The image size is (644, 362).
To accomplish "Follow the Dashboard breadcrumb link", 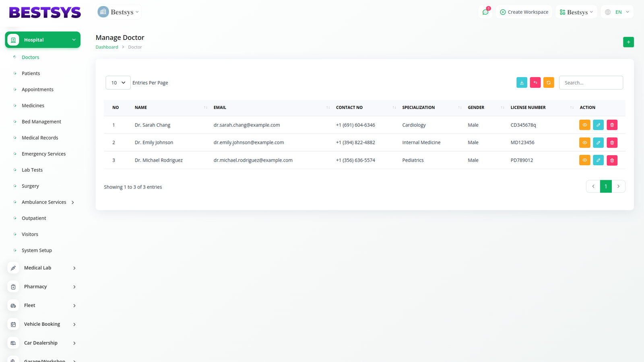I will click(107, 47).
